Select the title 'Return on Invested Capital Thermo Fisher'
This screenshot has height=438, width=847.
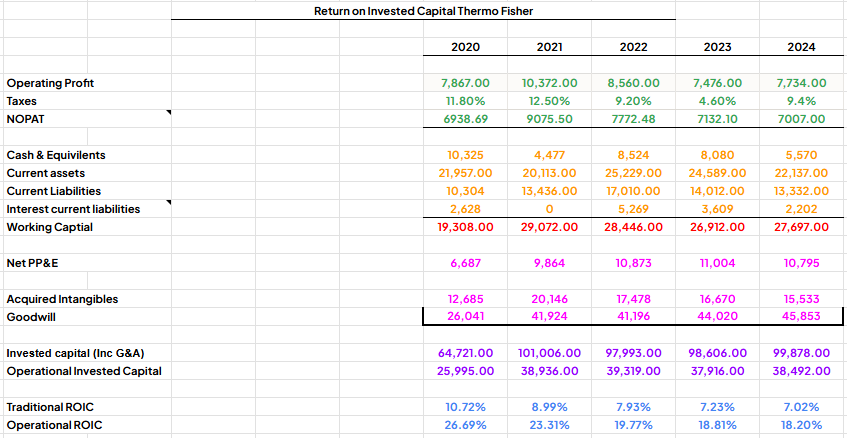point(424,11)
